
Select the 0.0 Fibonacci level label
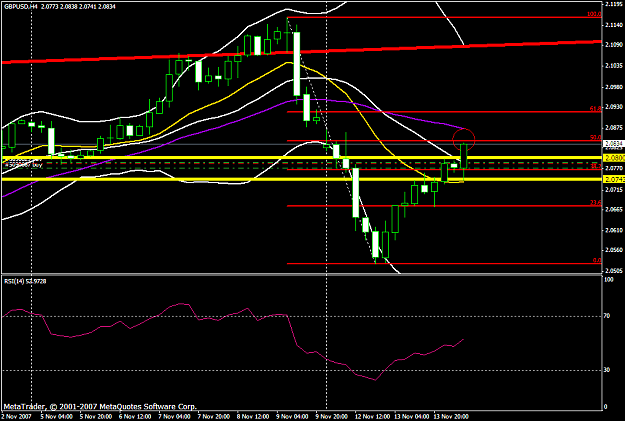tap(597, 260)
